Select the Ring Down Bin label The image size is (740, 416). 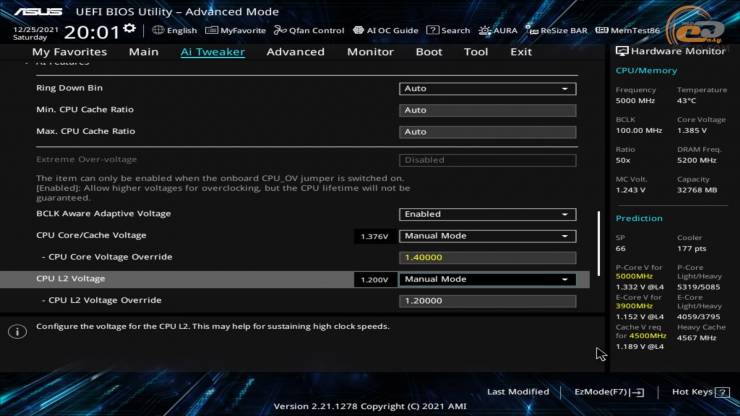(x=69, y=88)
